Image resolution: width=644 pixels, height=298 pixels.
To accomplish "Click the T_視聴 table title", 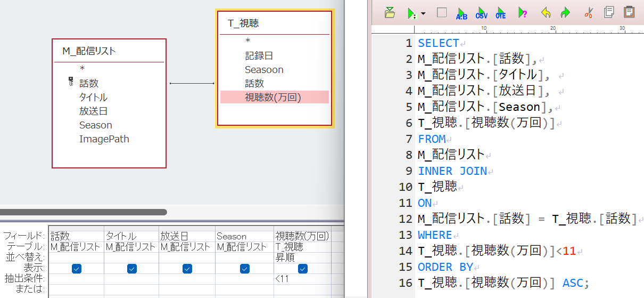I will pos(243,23).
